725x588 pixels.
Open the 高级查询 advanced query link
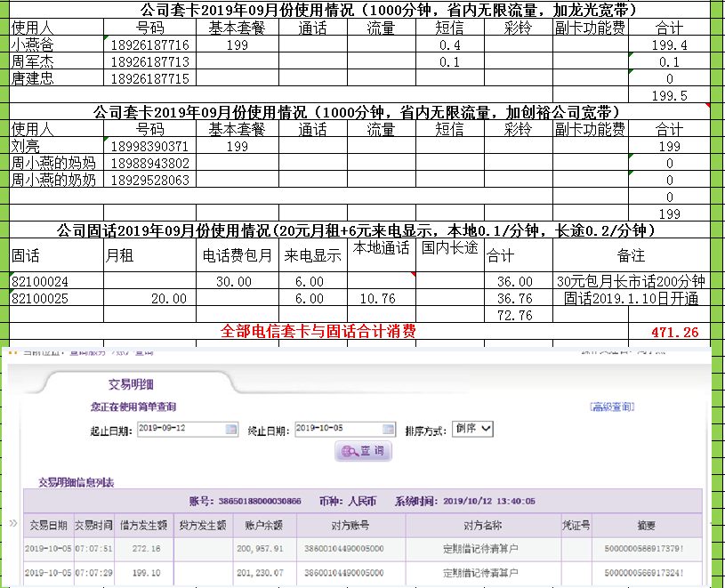[612, 407]
